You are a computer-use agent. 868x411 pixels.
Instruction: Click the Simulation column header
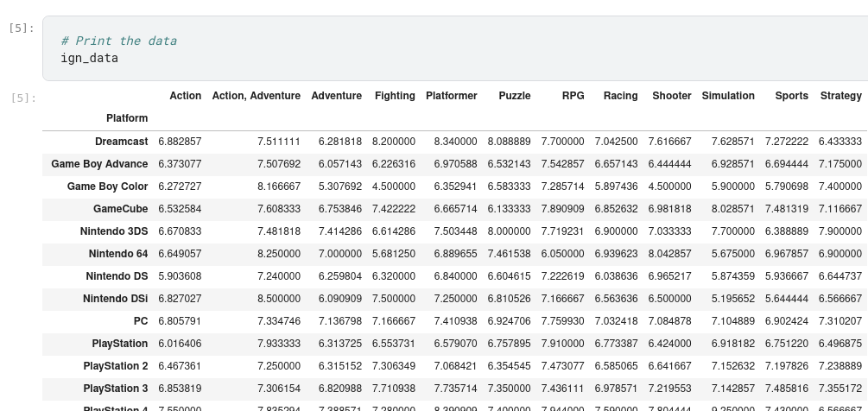coord(727,96)
